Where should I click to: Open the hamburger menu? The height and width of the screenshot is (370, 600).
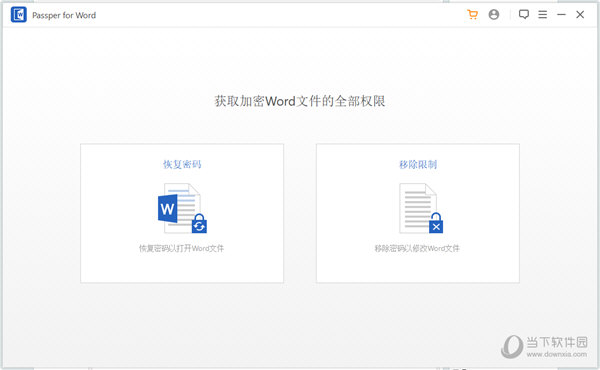coord(543,15)
